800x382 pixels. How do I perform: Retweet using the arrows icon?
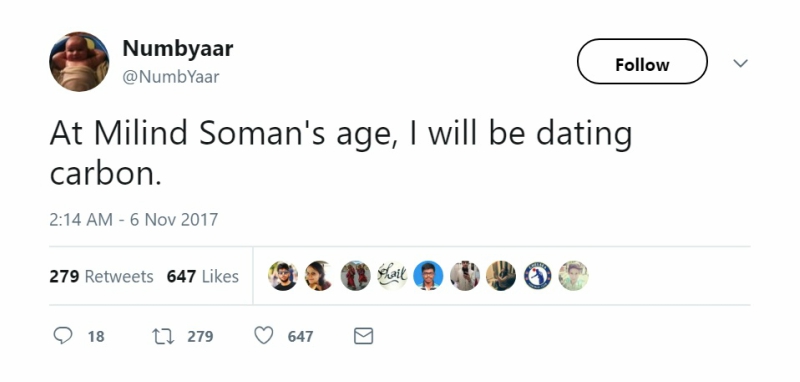[163, 336]
